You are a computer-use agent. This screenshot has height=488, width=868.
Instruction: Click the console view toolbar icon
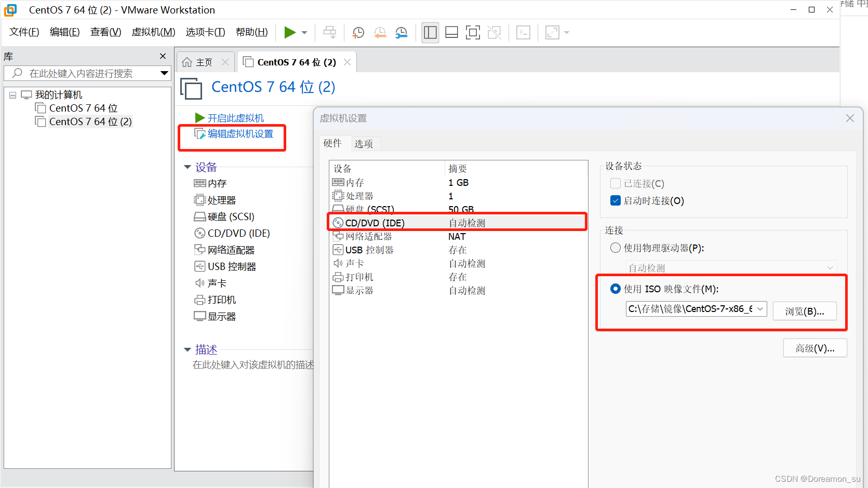[x=523, y=33]
